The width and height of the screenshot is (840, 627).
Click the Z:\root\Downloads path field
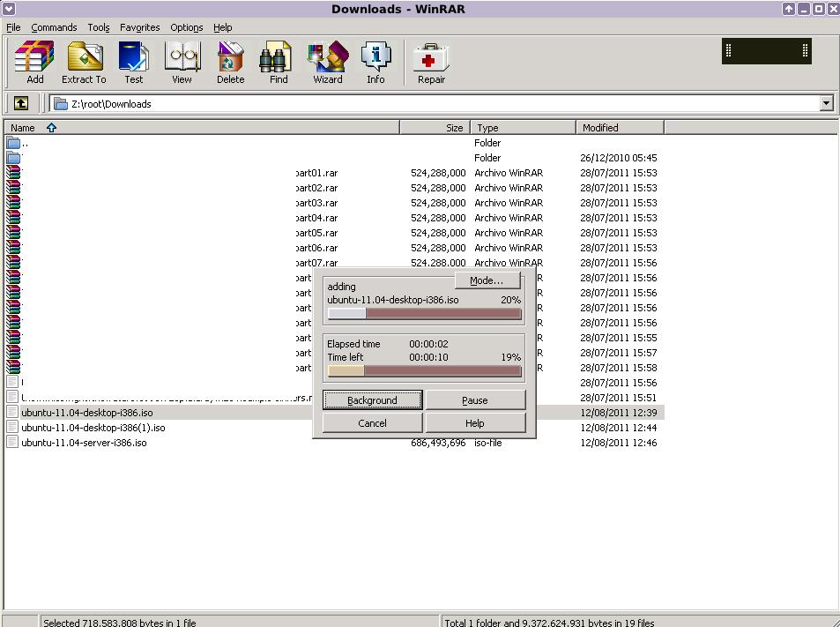coord(435,103)
